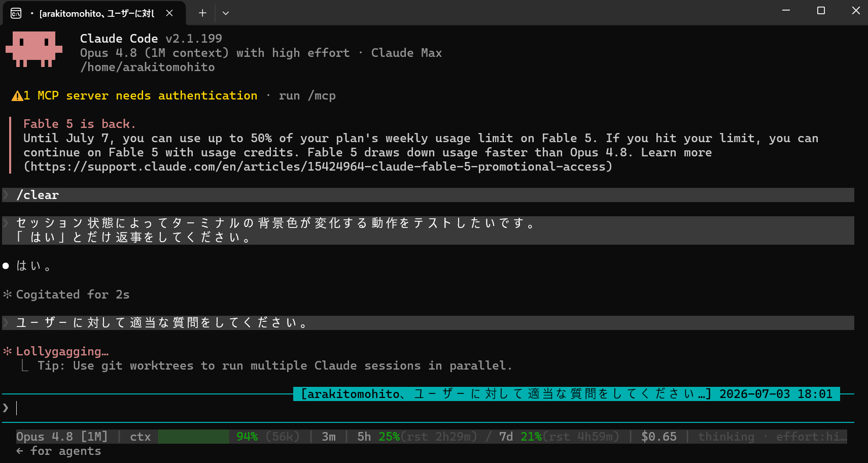The height and width of the screenshot is (463, 868).
Task: Click the Lollygagging spinner asterisk
Action: (7, 351)
